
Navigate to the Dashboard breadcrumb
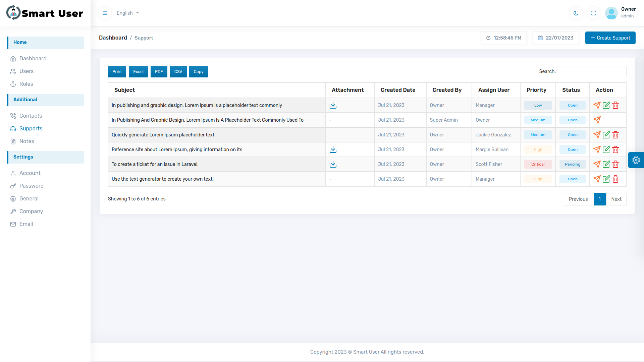tap(113, 38)
